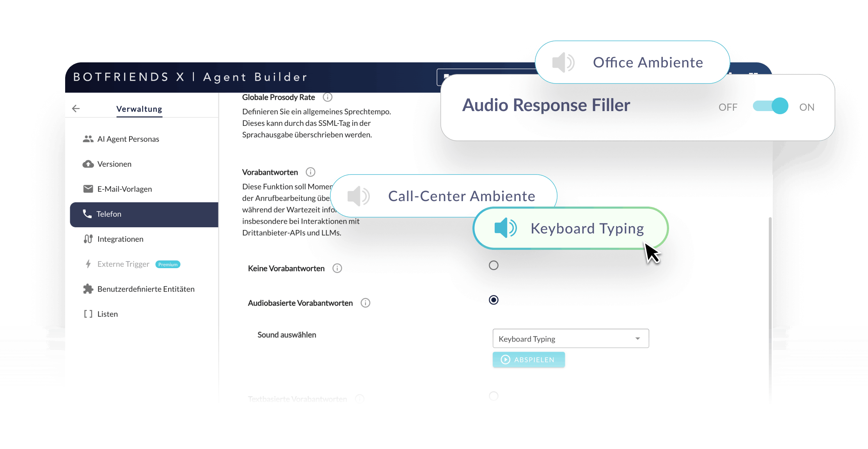Click the info icon beside Globale Prosody Rate
Screen dimensions: 868x449
pyautogui.click(x=328, y=97)
